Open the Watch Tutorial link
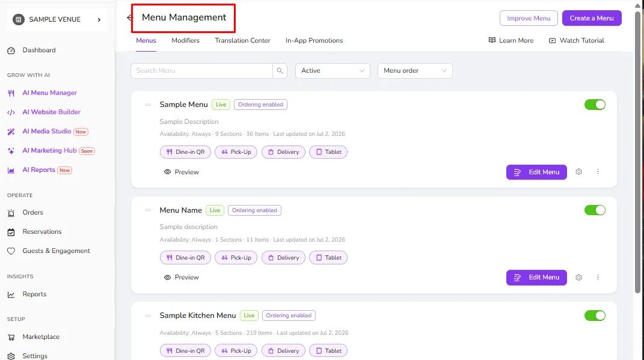644x360 pixels. tap(576, 40)
